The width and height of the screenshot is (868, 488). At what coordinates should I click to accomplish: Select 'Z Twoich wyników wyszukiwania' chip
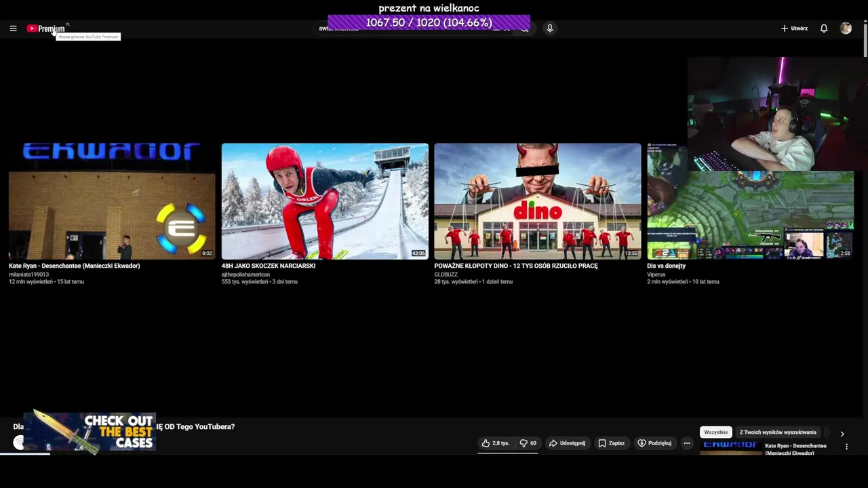(x=778, y=432)
